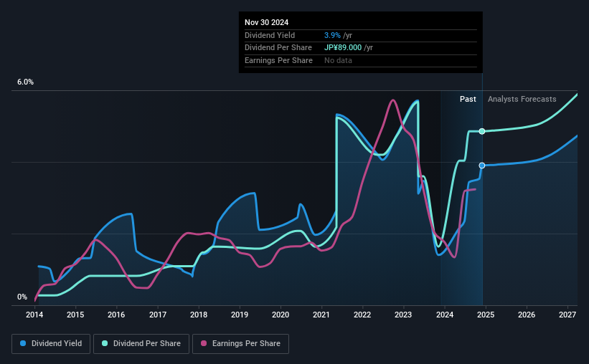
Task: Click the 2017 x-axis label
Action: [157, 315]
